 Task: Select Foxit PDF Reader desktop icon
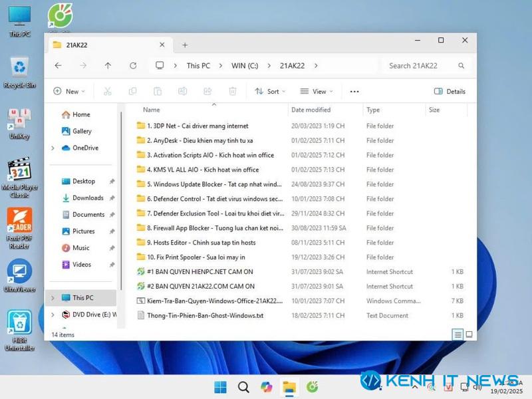(20, 228)
